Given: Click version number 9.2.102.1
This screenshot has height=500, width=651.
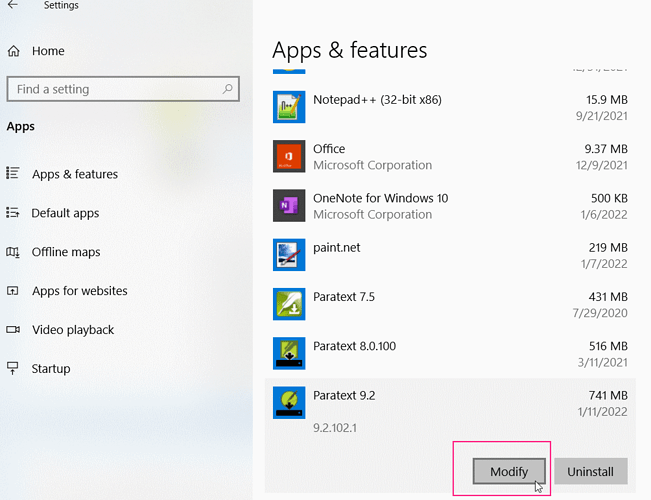Looking at the screenshot, I should pyautogui.click(x=335, y=428).
